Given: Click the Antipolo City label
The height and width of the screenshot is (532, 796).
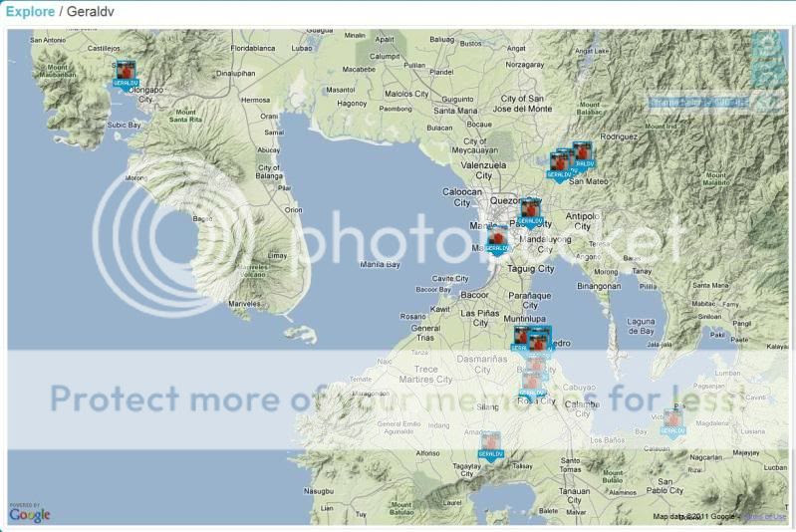Looking at the screenshot, I should point(582,221).
